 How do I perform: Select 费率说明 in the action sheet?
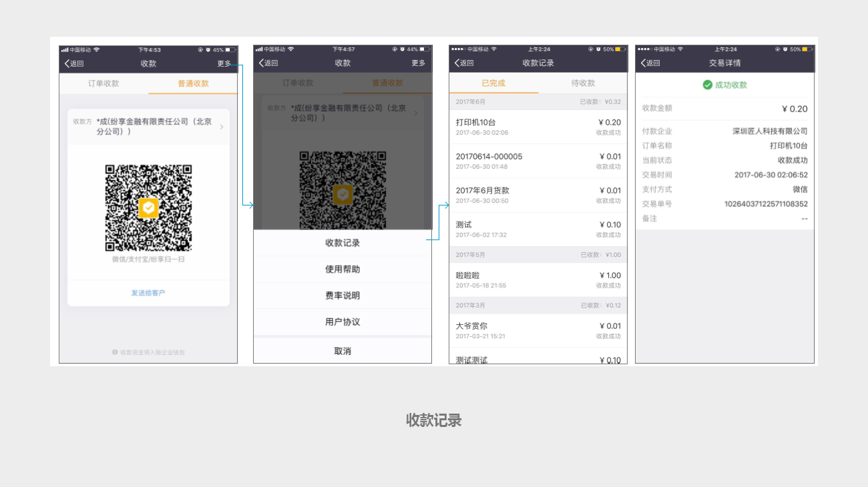(x=343, y=296)
